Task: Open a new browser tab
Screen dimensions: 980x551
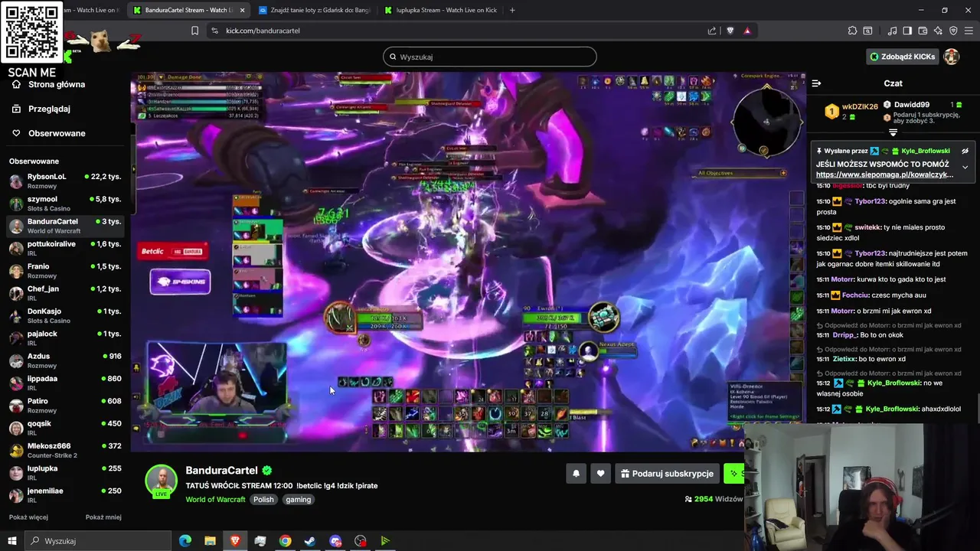Action: [512, 10]
